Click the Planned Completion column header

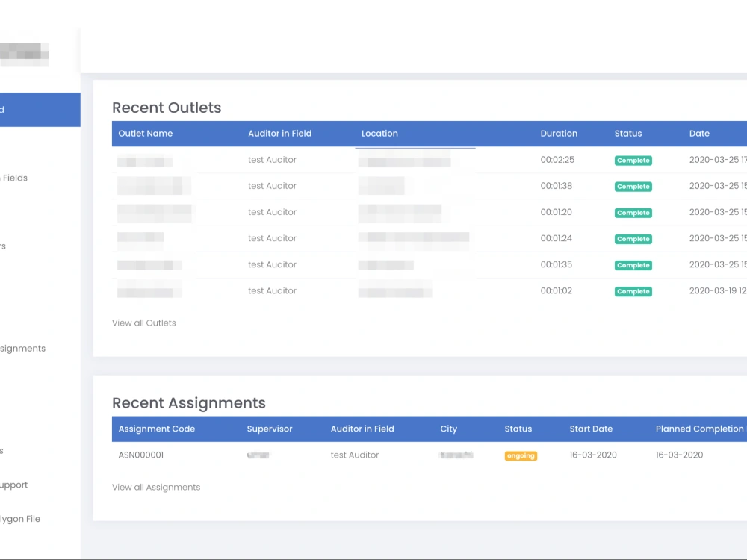(x=700, y=429)
